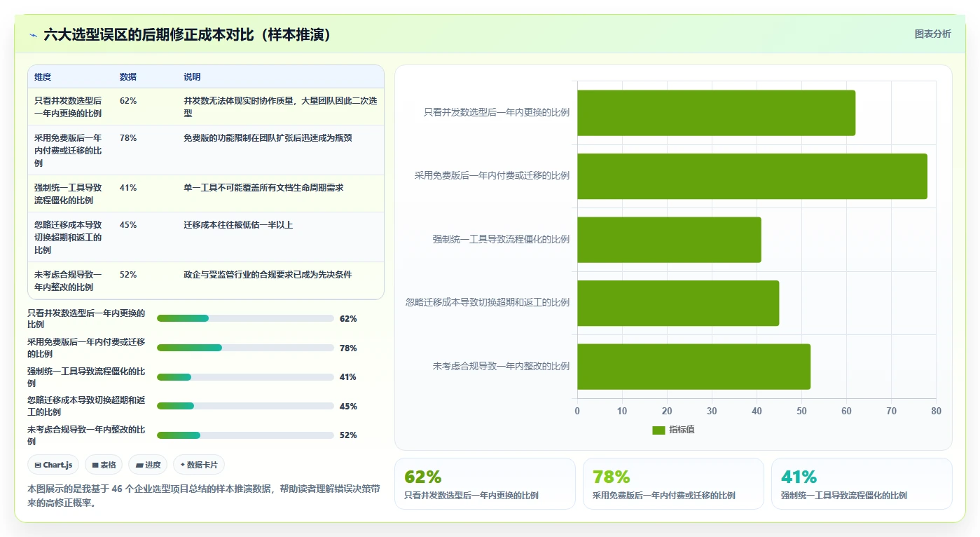Click progress bar for 只看并发数选型后一年内更换的比例
Viewport: 980px width, 537px height.
245,318
